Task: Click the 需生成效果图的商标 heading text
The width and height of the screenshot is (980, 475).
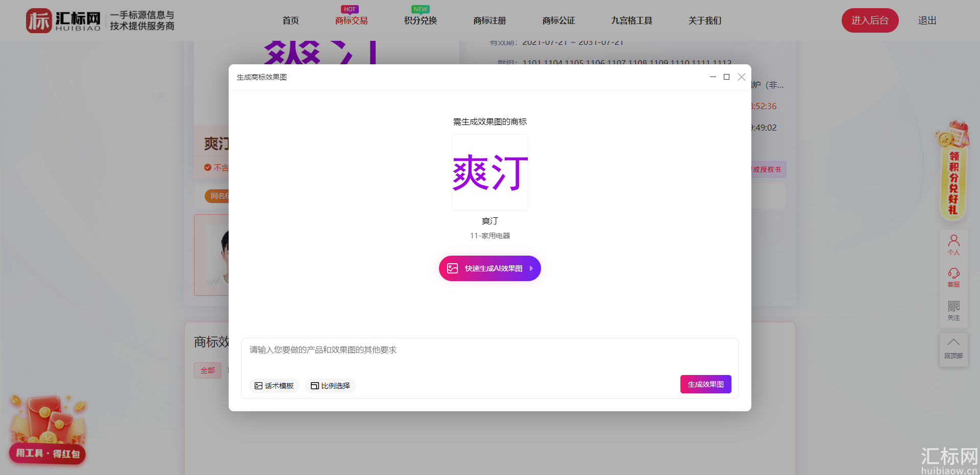Action: pos(490,121)
